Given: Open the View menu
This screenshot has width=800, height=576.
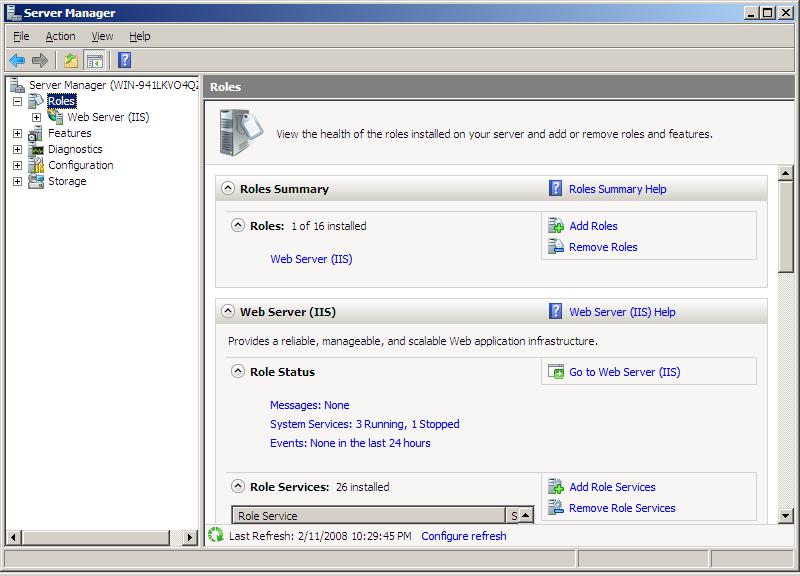Looking at the screenshot, I should pos(102,36).
